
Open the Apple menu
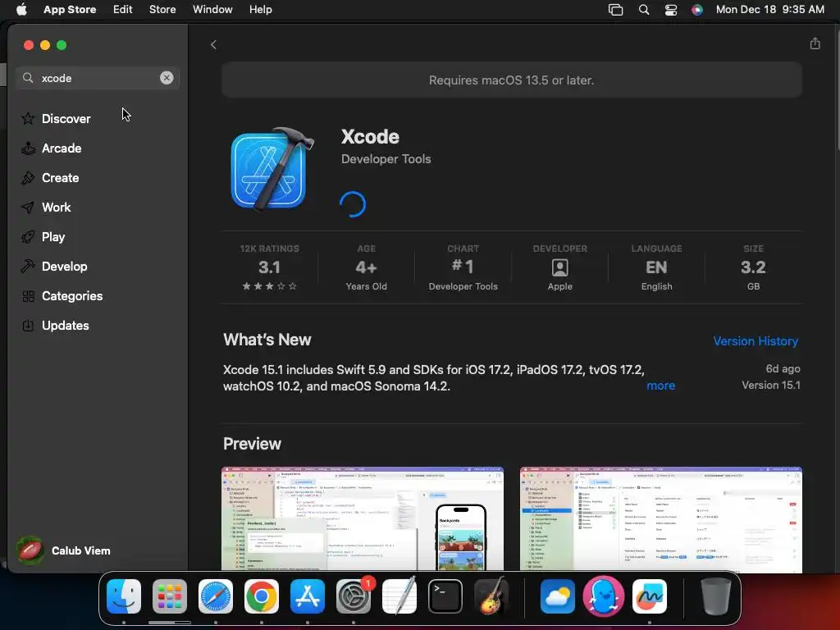21,9
